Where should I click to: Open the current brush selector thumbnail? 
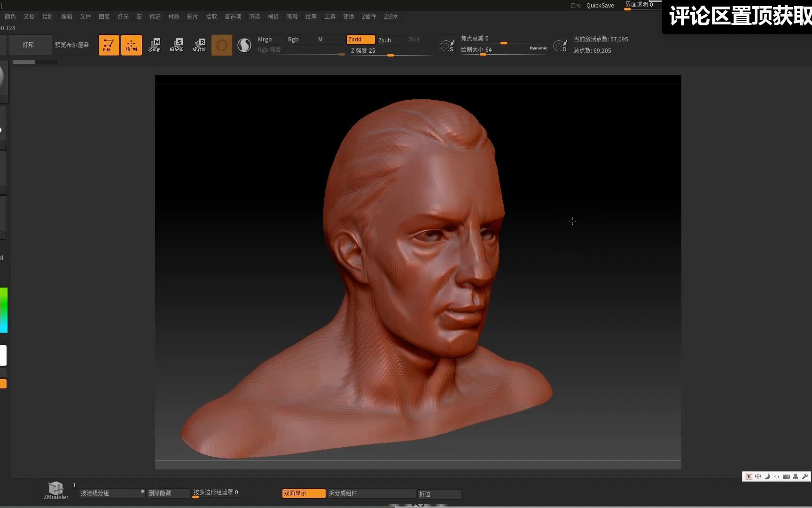click(222, 45)
